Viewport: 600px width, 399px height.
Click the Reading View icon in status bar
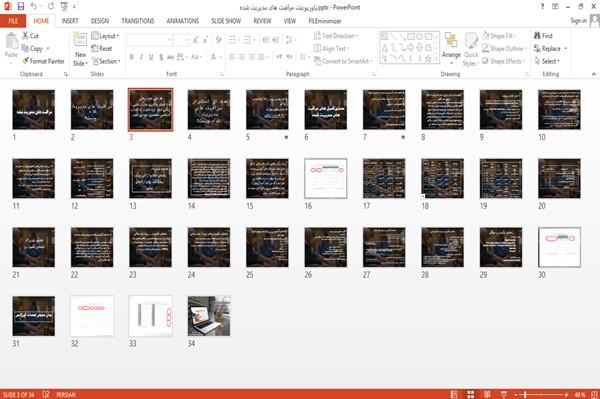click(487, 394)
